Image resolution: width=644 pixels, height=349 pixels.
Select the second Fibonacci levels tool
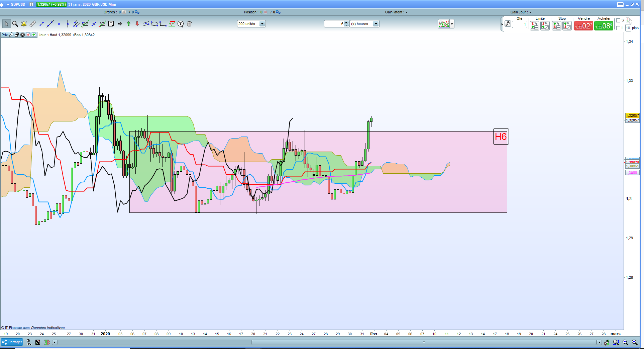point(102,24)
